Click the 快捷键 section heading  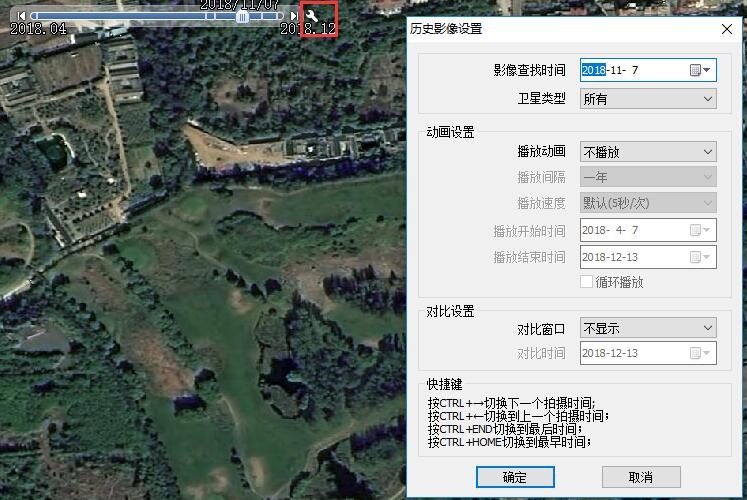444,384
